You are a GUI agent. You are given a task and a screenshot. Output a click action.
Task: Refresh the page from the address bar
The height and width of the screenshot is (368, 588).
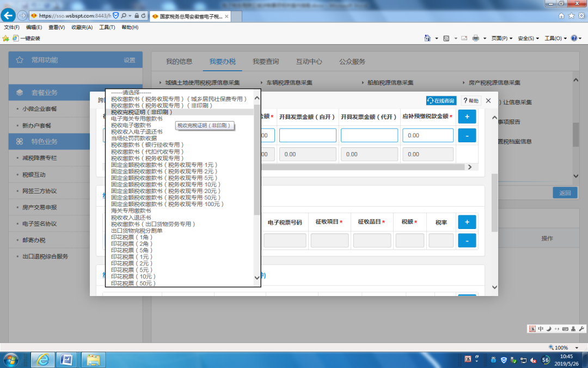(x=144, y=16)
